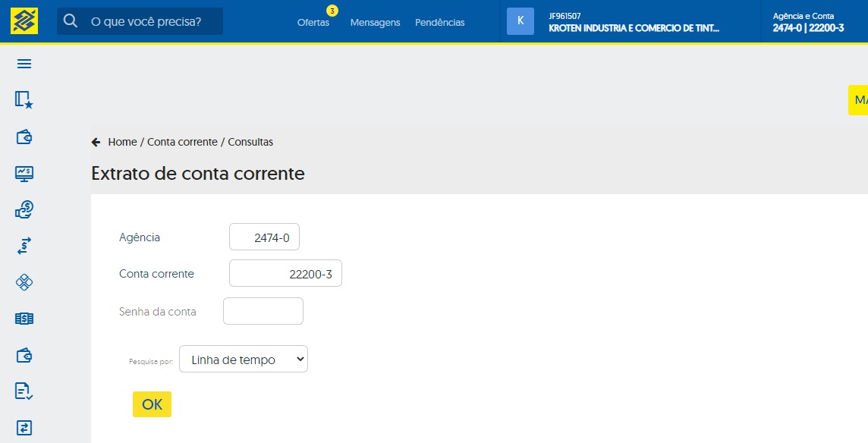The image size is (868, 443).
Task: Click the banknote icon in the sidebar
Action: click(x=24, y=319)
